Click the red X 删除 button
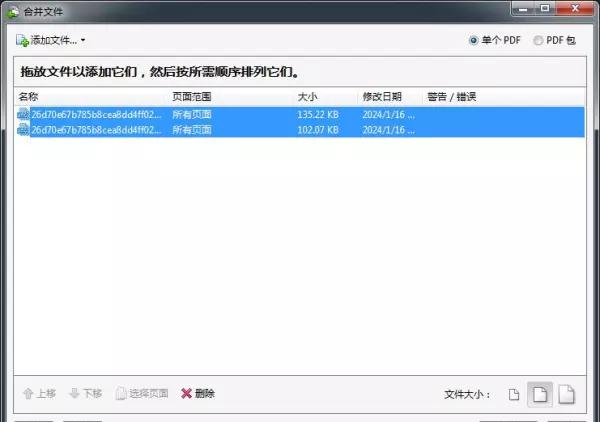Screen dimensions: 600x422 pos(198,393)
